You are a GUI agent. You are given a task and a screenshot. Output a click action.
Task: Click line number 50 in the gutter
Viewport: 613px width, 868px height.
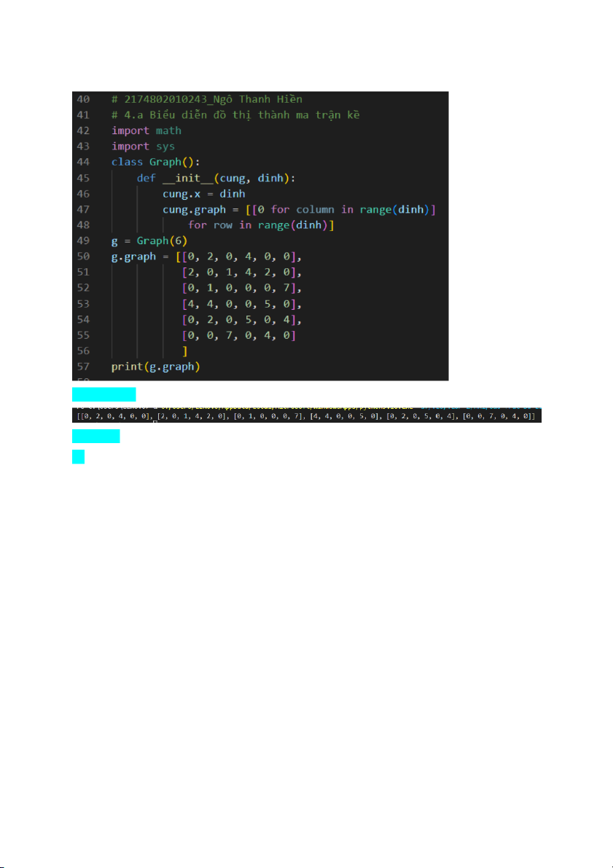tap(83, 257)
